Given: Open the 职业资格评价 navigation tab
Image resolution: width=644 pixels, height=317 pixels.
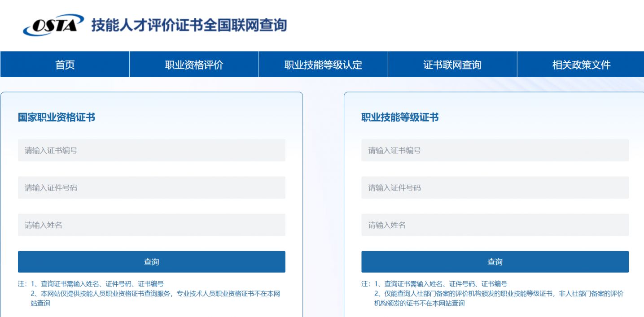Looking at the screenshot, I should click(194, 65).
